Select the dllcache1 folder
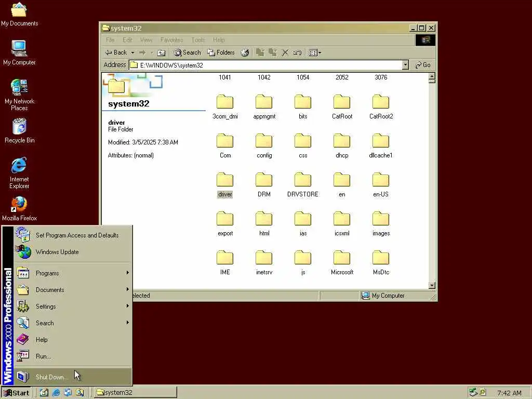Image resolution: width=532 pixels, height=399 pixels. [381, 146]
